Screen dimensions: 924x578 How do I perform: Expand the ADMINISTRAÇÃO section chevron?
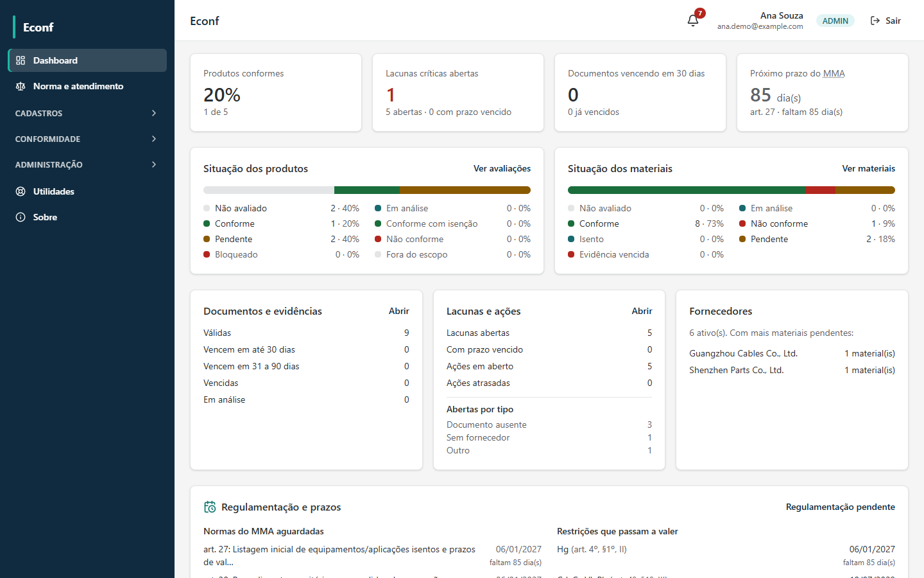(154, 164)
